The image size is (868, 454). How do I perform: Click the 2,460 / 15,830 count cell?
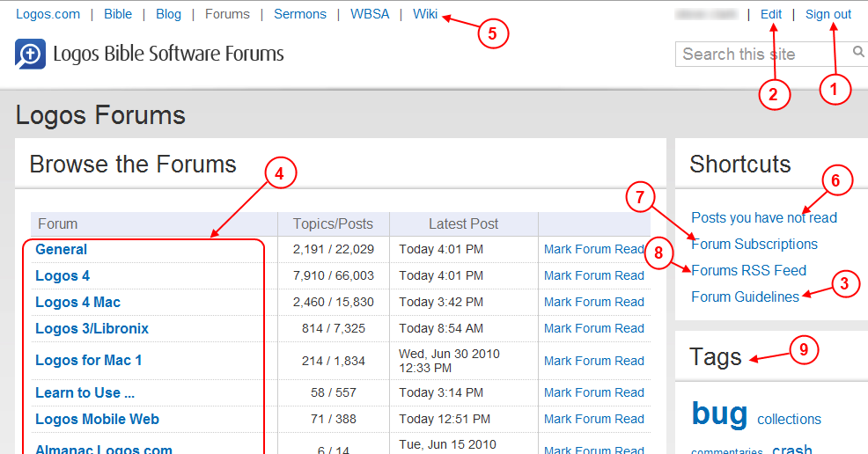click(334, 303)
